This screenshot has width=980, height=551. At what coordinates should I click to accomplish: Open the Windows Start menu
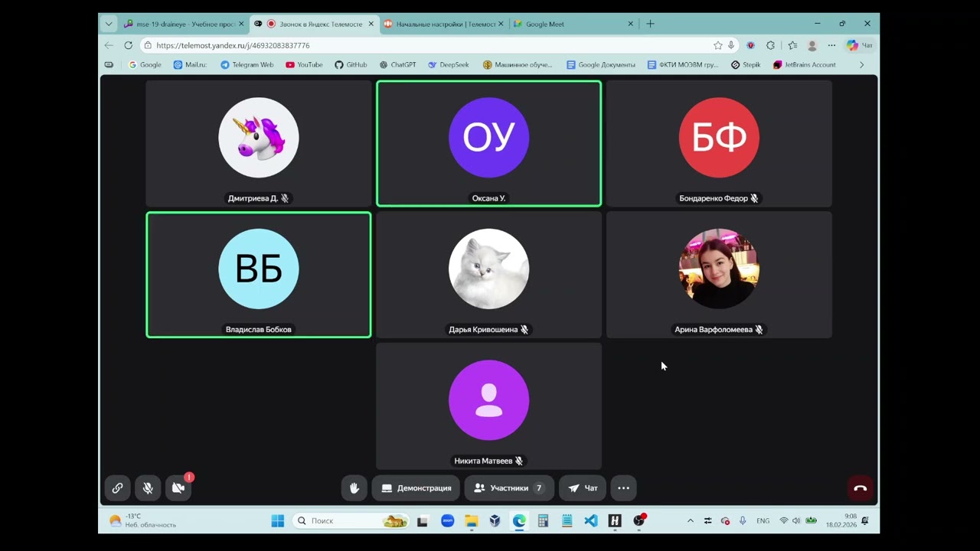pos(277,521)
